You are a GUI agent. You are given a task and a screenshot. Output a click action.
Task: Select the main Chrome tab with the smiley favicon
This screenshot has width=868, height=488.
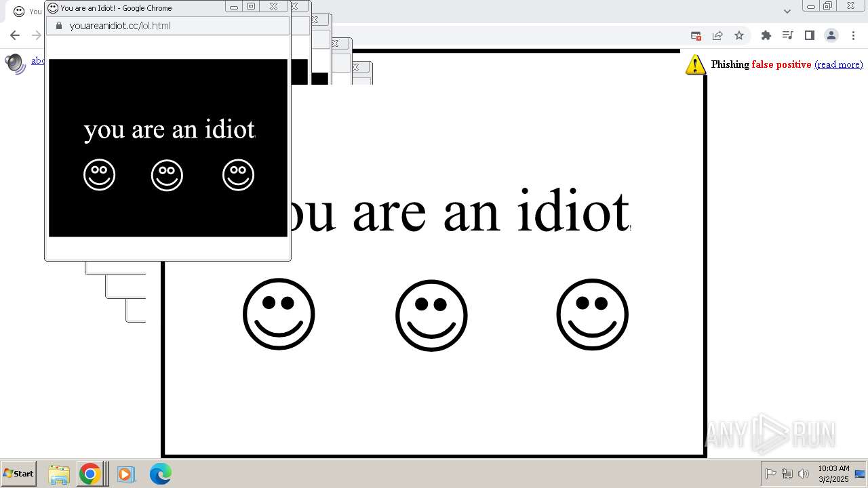[x=24, y=12]
